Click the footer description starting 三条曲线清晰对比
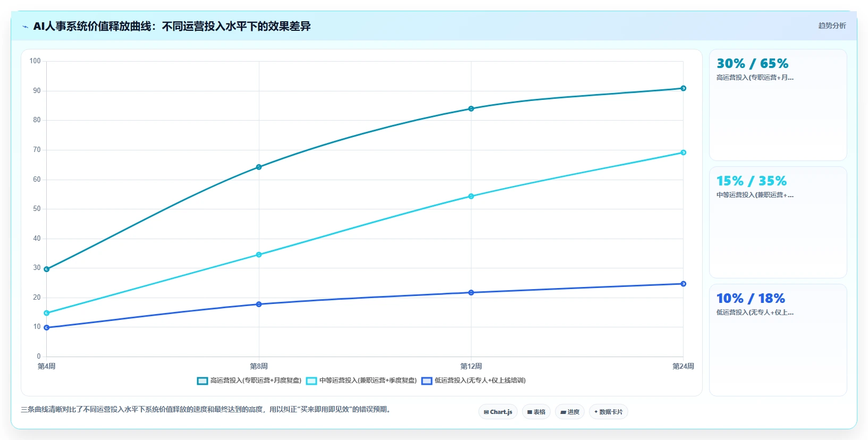 pos(207,410)
